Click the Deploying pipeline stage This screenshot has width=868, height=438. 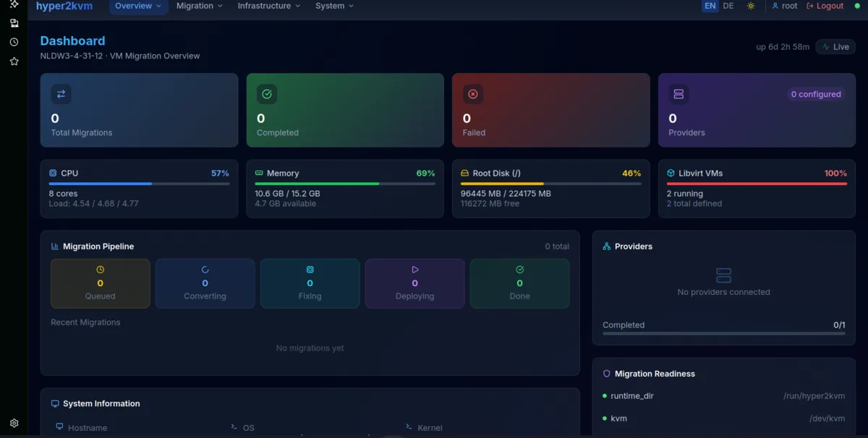(414, 283)
